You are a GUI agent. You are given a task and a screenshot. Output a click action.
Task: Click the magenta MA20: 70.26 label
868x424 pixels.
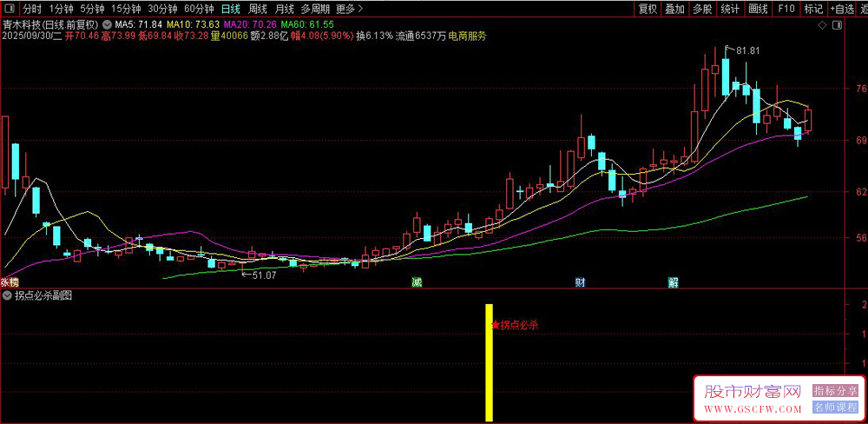coord(250,25)
